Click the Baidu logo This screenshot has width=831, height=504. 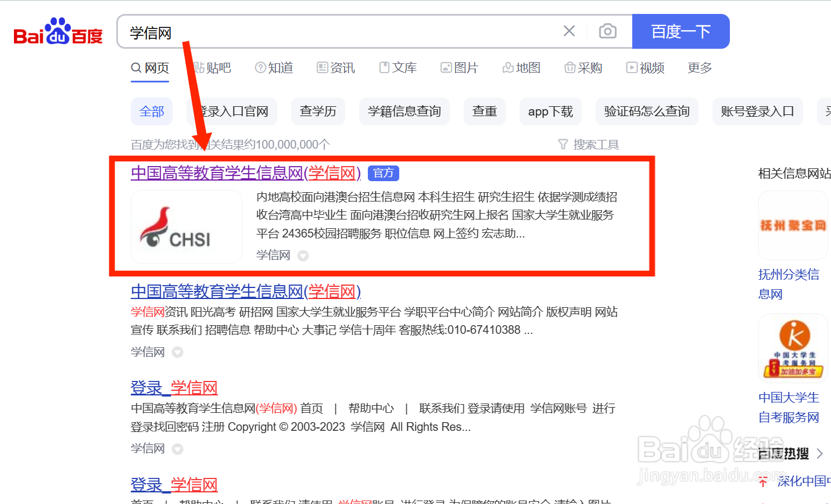(58, 31)
